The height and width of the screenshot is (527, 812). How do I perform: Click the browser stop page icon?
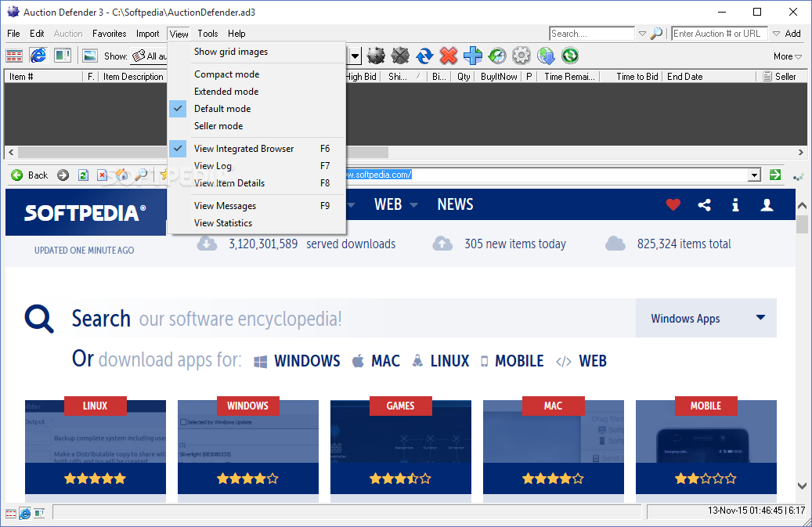pos(102,175)
